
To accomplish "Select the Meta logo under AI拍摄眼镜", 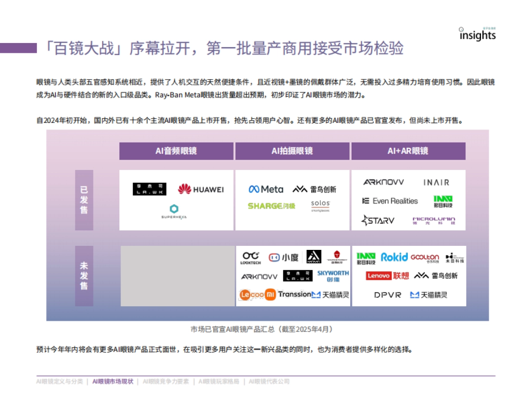I will 265,189.
